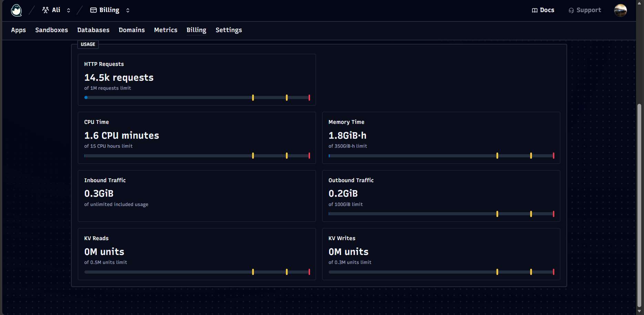Click the Deno dinosaur logo icon
The image size is (644, 315).
pos(16,10)
